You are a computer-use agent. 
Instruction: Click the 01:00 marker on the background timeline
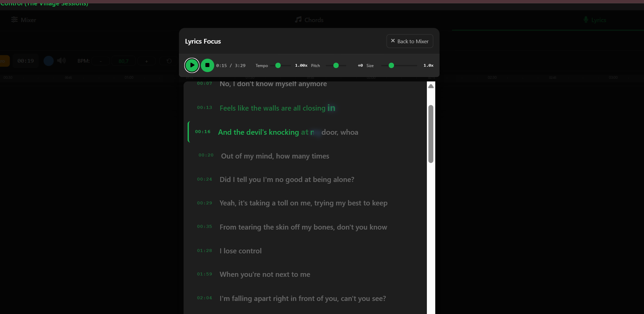129,77
